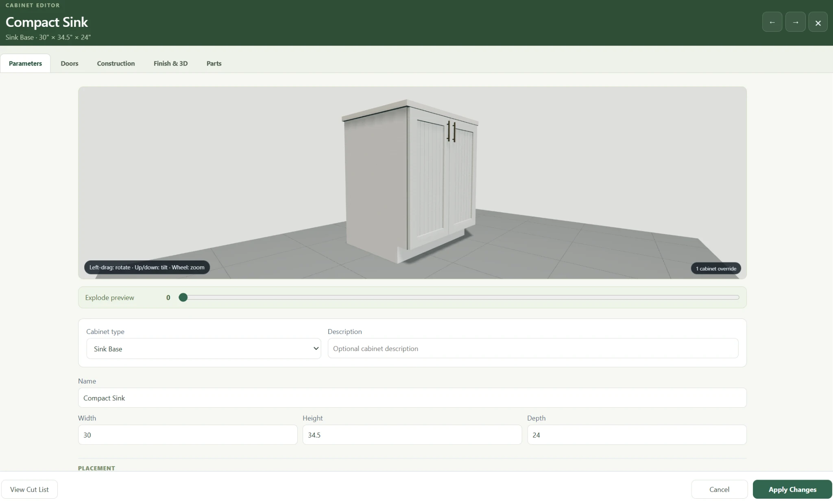Open the Parts tab

[x=214, y=63]
